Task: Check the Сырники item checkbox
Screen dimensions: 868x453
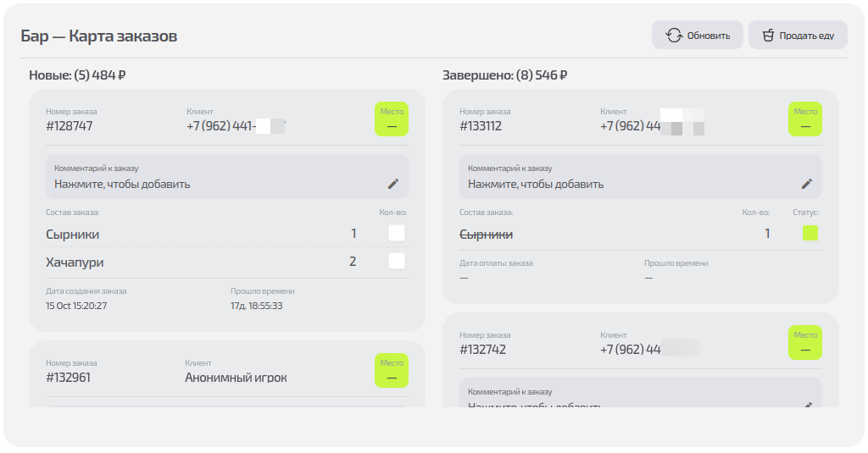Action: (x=396, y=234)
